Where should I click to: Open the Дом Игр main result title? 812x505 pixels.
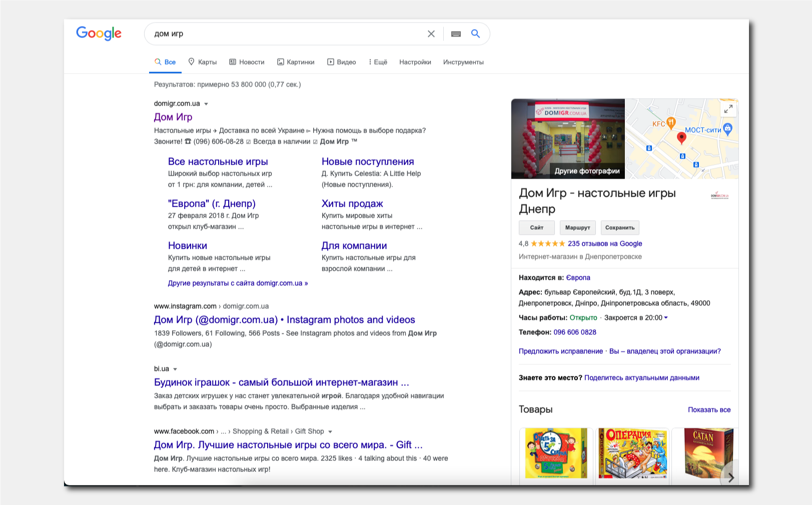[173, 117]
